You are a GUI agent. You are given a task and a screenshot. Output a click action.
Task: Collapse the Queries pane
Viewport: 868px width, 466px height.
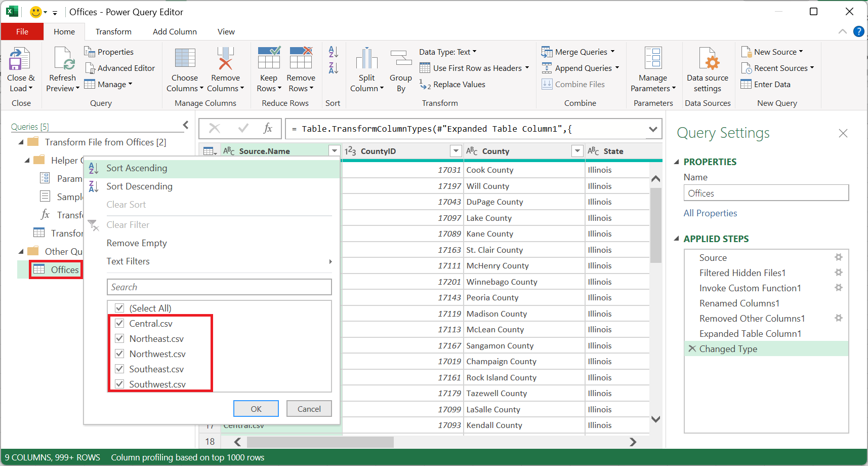coord(186,125)
